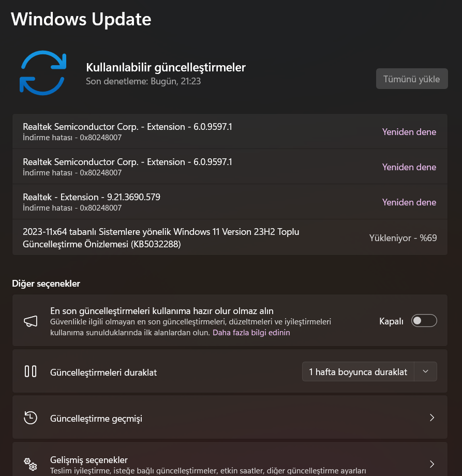Open the Güncelleştirme geçmişi label
Image resolution: width=462 pixels, height=476 pixels.
click(x=96, y=419)
